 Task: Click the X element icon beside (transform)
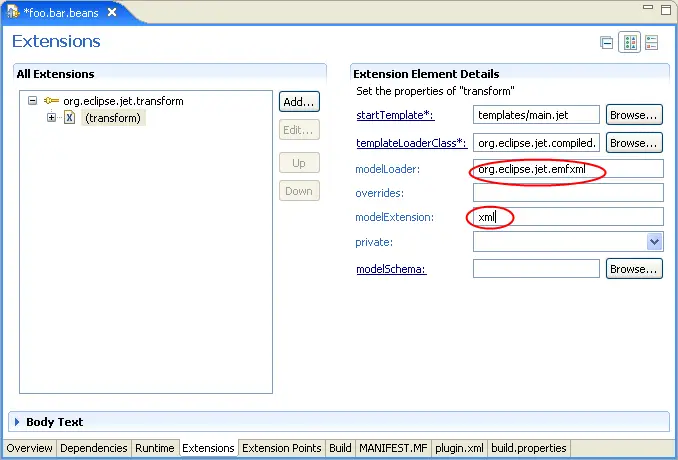point(69,118)
